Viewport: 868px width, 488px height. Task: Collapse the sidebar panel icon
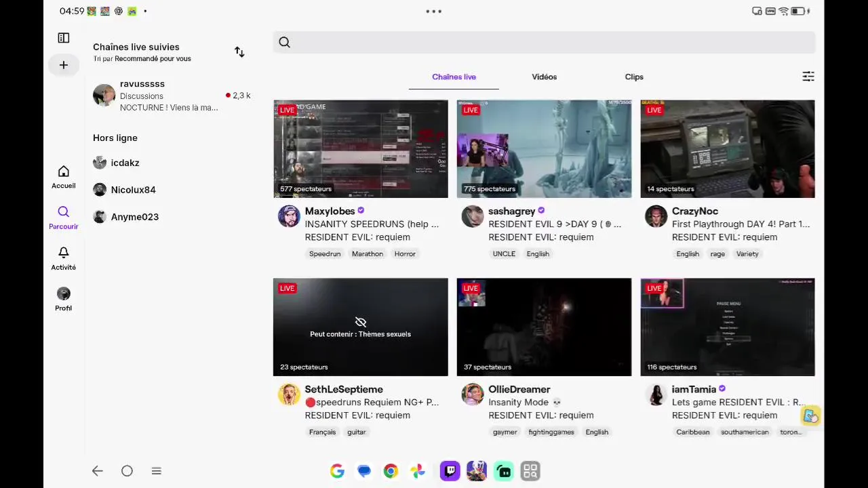point(64,38)
